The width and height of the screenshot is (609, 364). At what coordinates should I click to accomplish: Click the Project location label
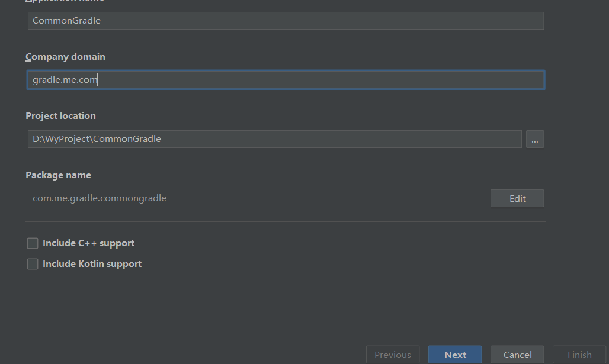point(60,116)
